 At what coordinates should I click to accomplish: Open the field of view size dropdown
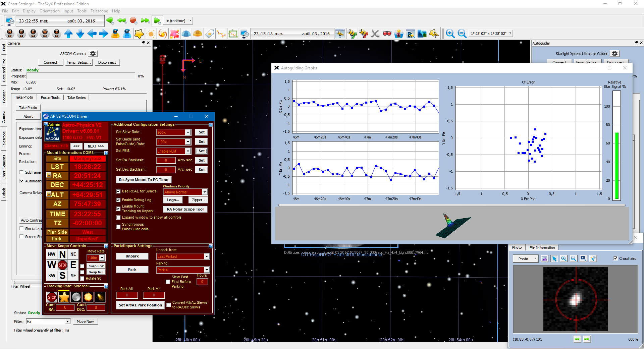511,33
